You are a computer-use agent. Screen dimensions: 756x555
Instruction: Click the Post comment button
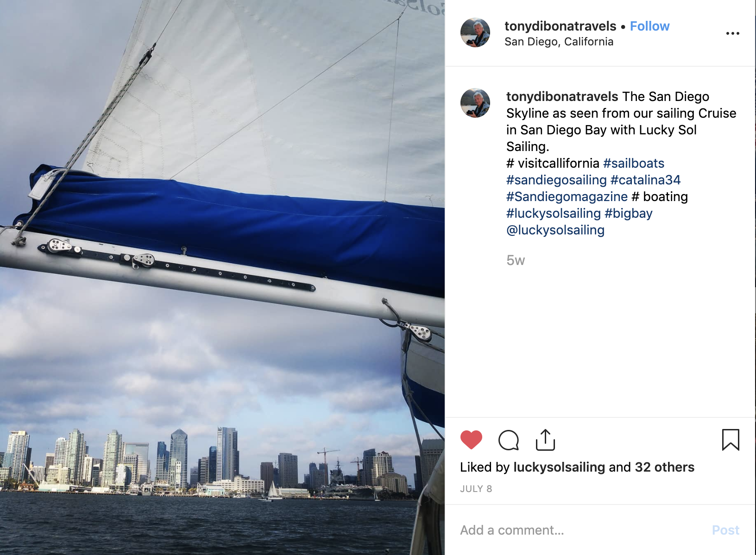pyautogui.click(x=725, y=530)
